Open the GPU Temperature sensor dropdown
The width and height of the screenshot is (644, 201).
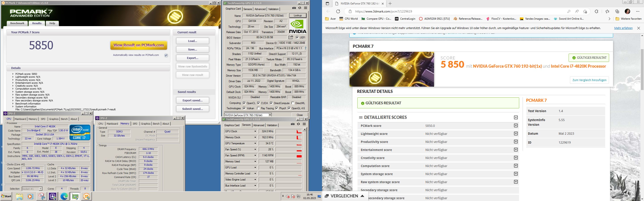255,143
